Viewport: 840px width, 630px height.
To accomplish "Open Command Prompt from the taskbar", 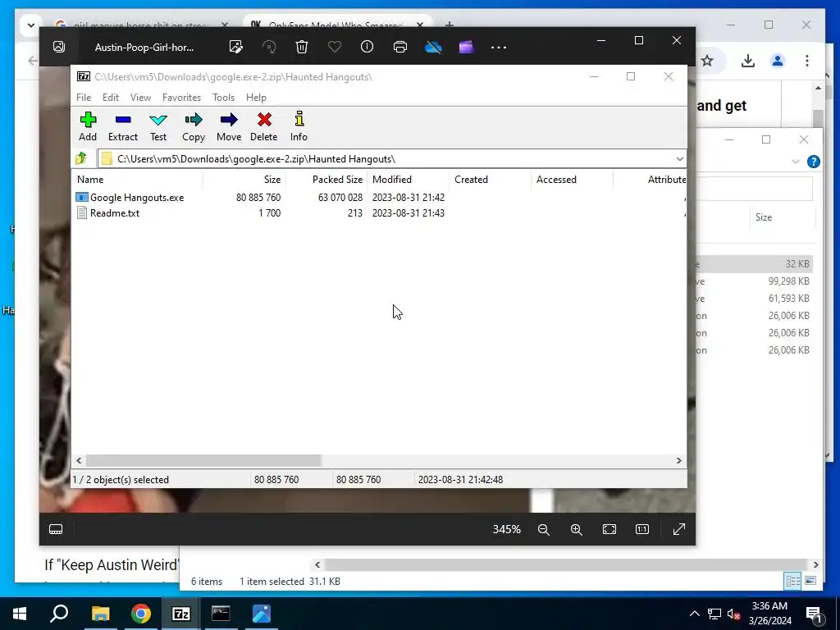I will coord(220,614).
